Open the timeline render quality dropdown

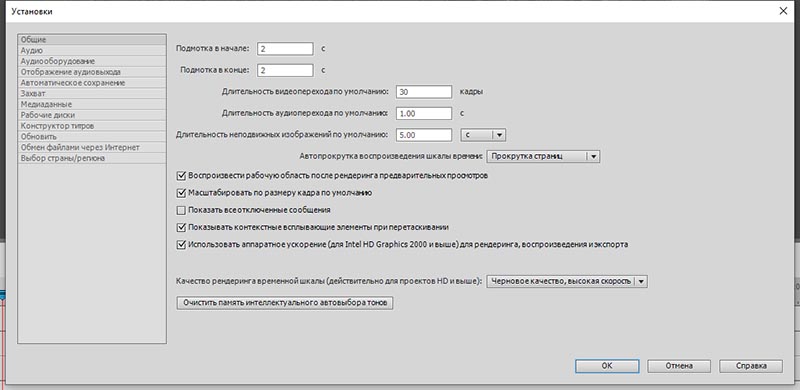(567, 281)
